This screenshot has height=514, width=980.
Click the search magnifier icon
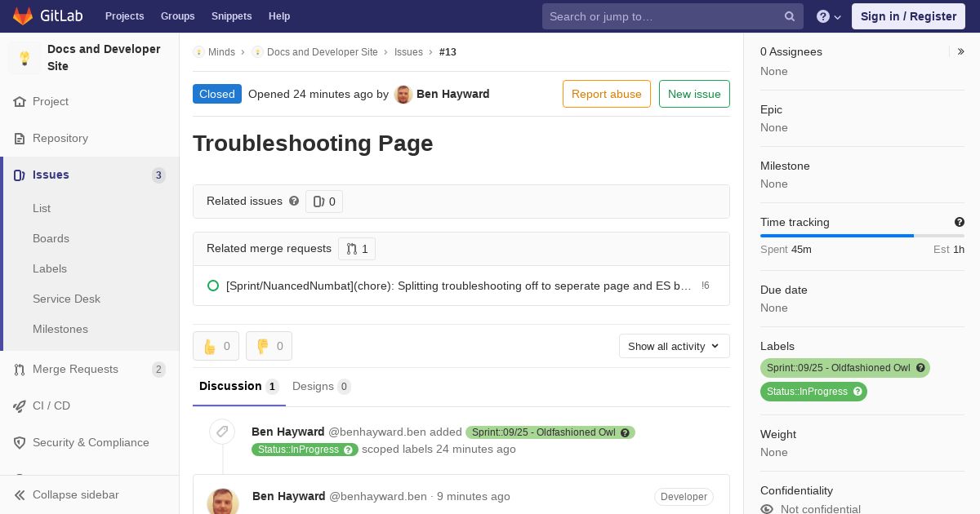(x=790, y=16)
